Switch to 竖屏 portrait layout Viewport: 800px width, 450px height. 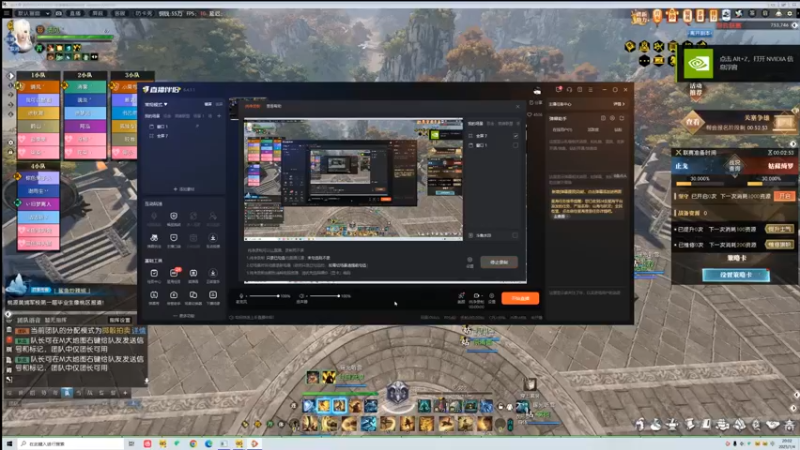pos(219,104)
